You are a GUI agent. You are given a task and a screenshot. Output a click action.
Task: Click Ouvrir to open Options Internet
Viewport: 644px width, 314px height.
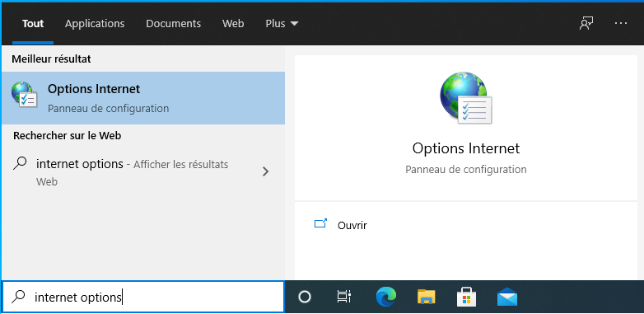point(352,225)
